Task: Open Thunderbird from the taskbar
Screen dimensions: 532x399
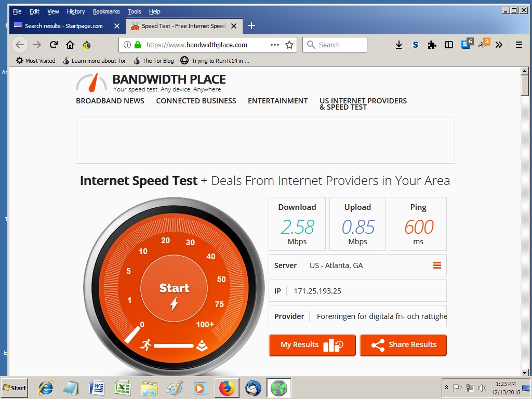Action: [253, 388]
